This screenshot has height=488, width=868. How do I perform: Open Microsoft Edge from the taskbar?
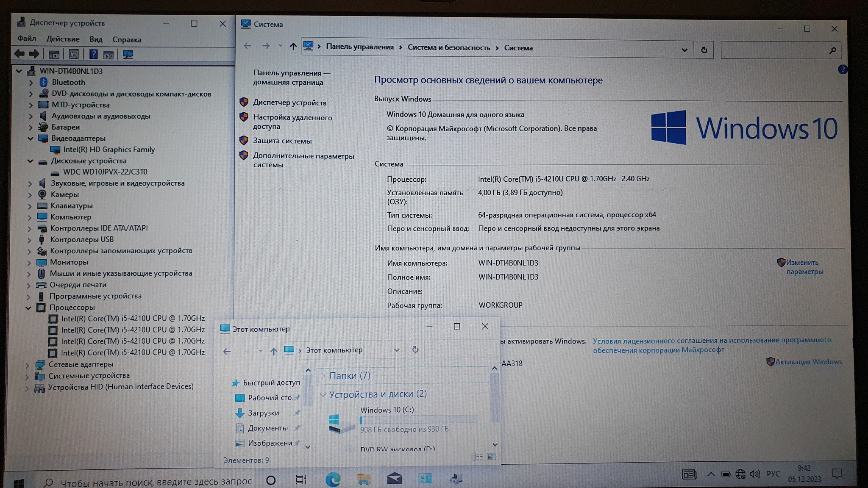coord(333,479)
